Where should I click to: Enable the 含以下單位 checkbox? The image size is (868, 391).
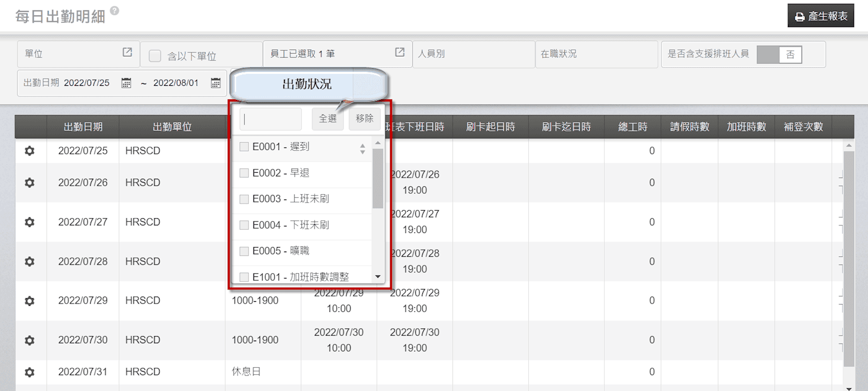[155, 56]
